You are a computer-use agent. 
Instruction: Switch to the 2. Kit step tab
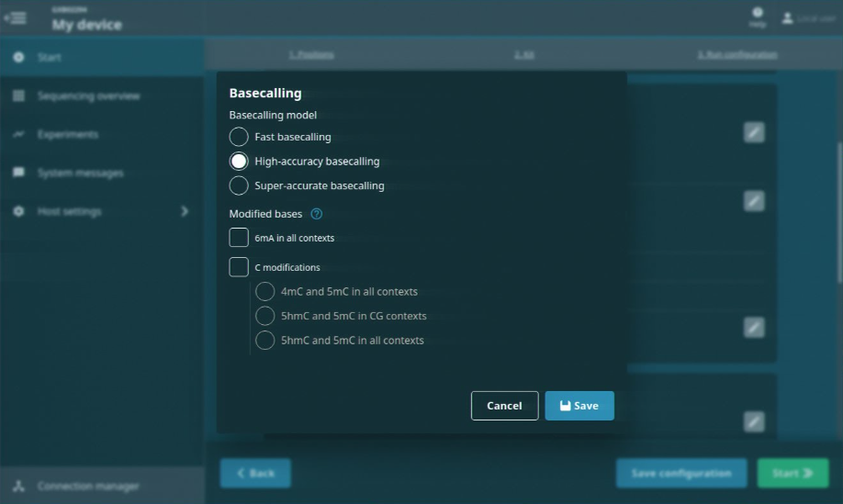tap(524, 55)
